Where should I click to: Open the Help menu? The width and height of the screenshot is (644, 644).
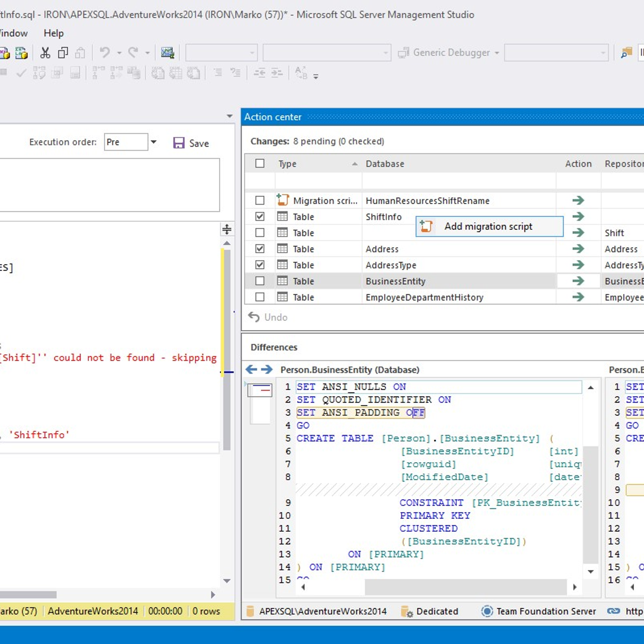[53, 33]
